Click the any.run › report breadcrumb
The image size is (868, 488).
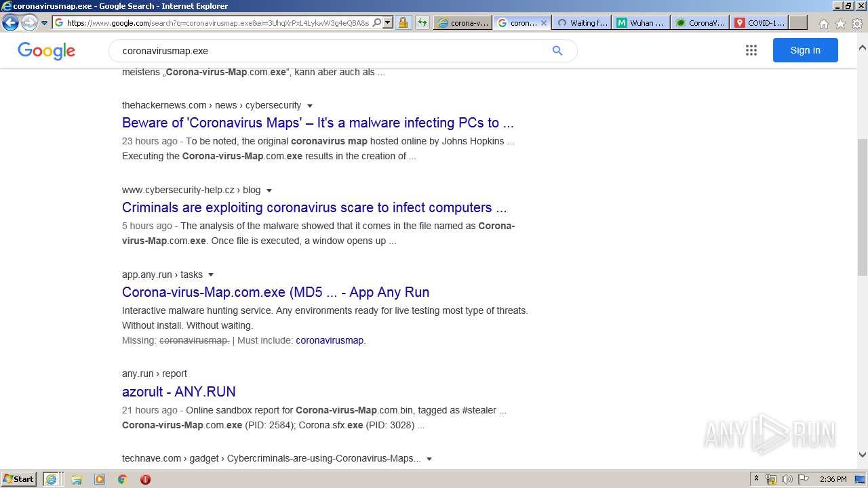pyautogui.click(x=155, y=373)
